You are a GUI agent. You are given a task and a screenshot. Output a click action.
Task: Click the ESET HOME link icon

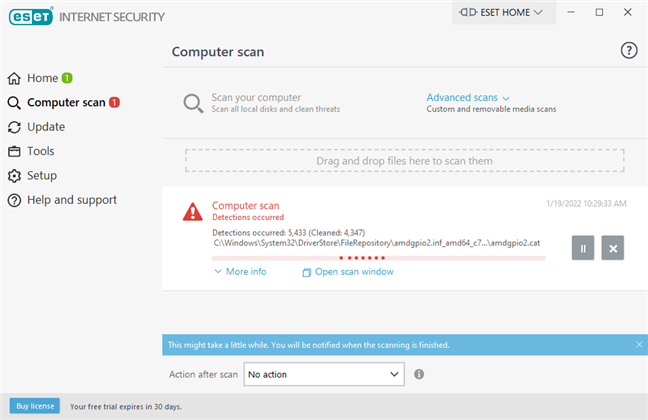point(468,12)
